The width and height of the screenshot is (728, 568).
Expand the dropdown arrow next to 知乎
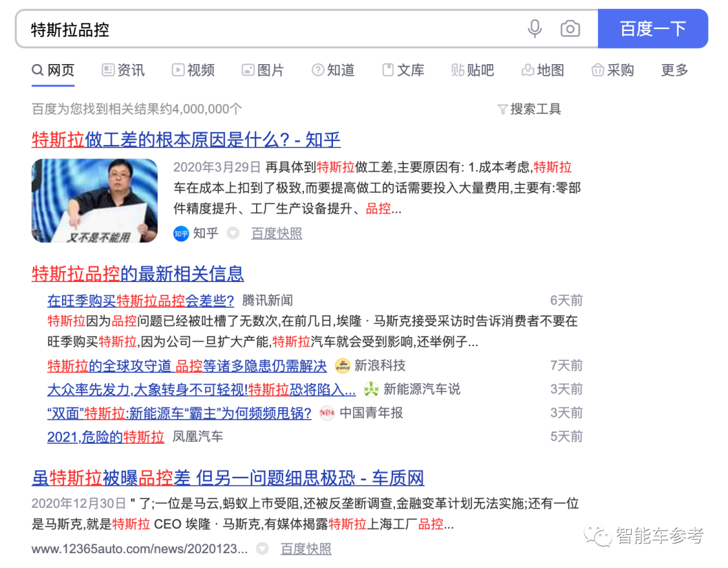click(233, 233)
